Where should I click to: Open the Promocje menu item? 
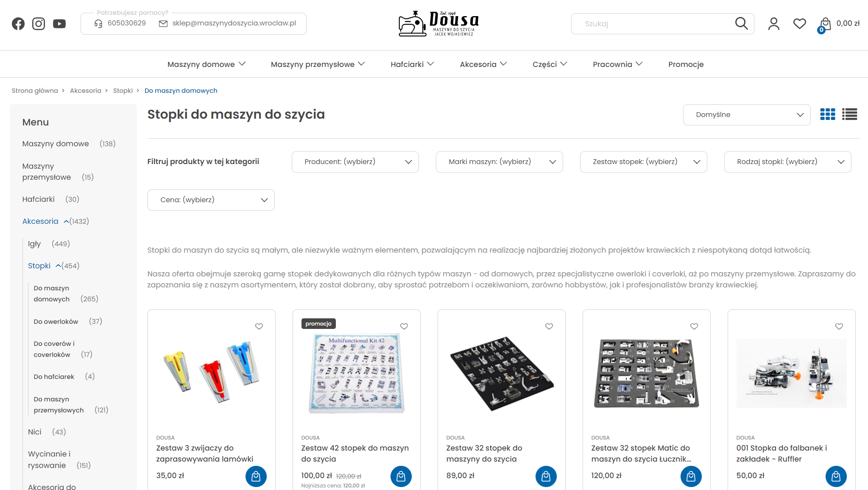point(686,64)
